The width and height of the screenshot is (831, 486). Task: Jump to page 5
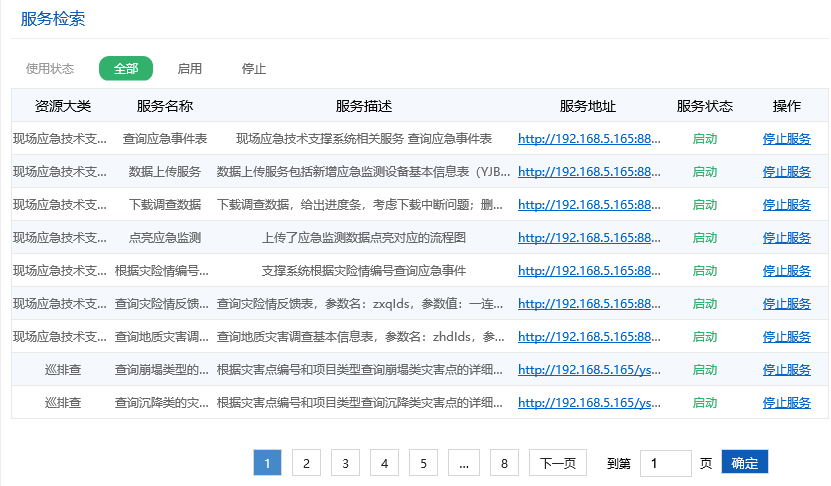(423, 463)
